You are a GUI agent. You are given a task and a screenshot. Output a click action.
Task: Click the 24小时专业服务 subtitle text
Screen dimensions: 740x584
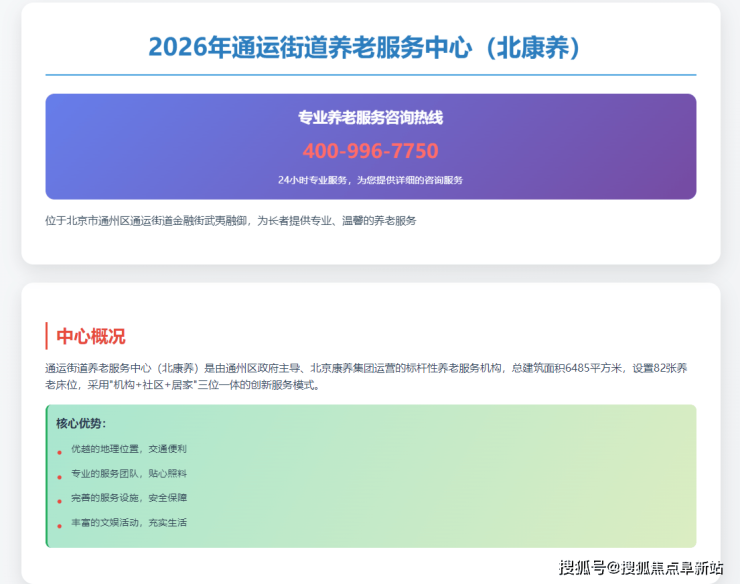click(x=370, y=180)
